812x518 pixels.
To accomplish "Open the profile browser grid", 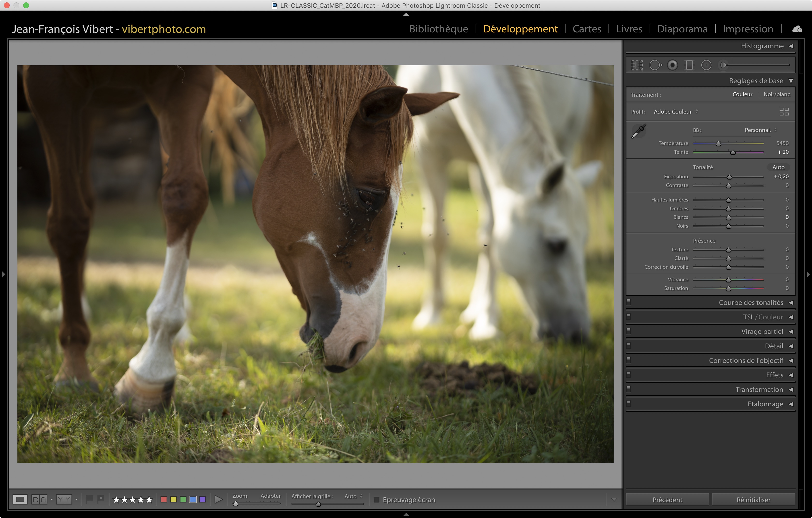I will click(784, 112).
